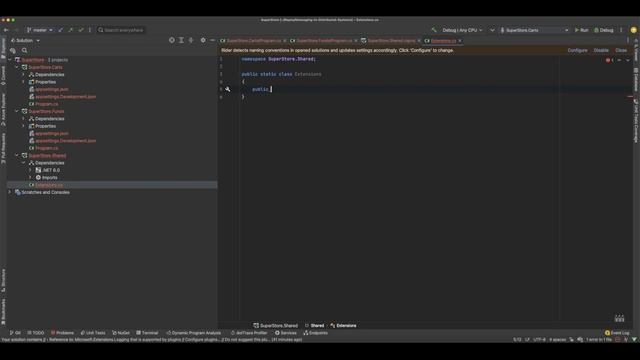This screenshot has height=360, width=640.
Task: Click the Run button
Action: coord(582,30)
